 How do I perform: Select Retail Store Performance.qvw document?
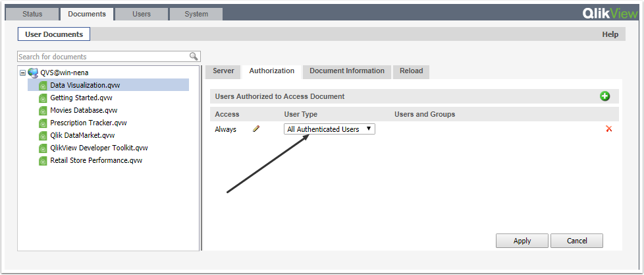(96, 161)
